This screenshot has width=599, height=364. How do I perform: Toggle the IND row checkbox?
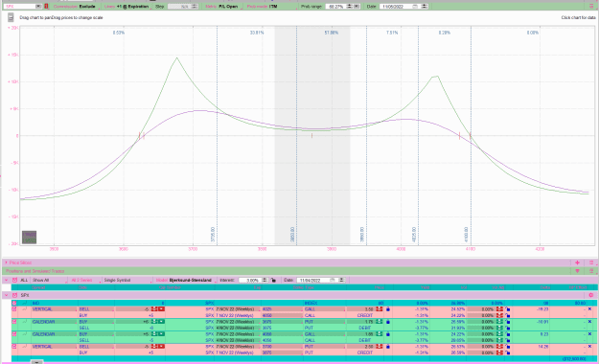pyautogui.click(x=14, y=303)
